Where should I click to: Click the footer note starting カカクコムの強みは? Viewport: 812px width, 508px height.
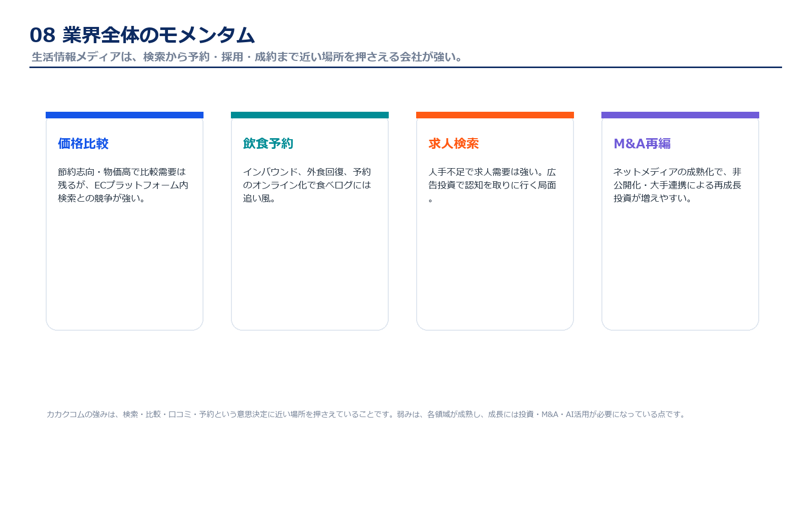367,415
